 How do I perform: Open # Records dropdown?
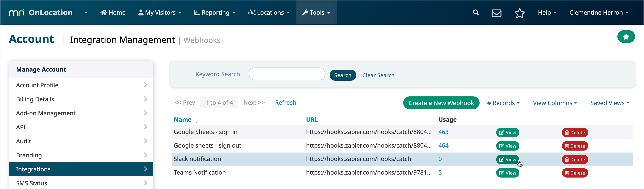click(x=503, y=103)
